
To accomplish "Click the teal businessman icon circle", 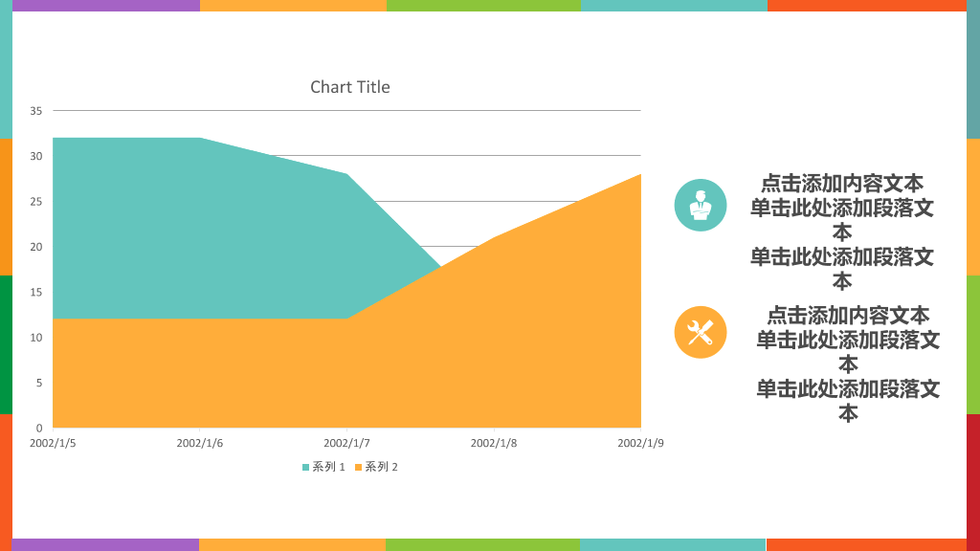I will (x=700, y=205).
